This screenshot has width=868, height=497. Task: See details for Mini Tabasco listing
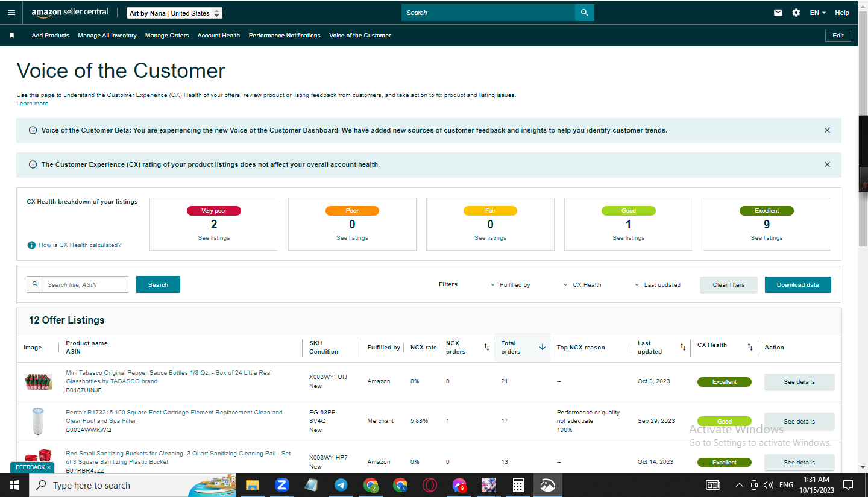[799, 382]
